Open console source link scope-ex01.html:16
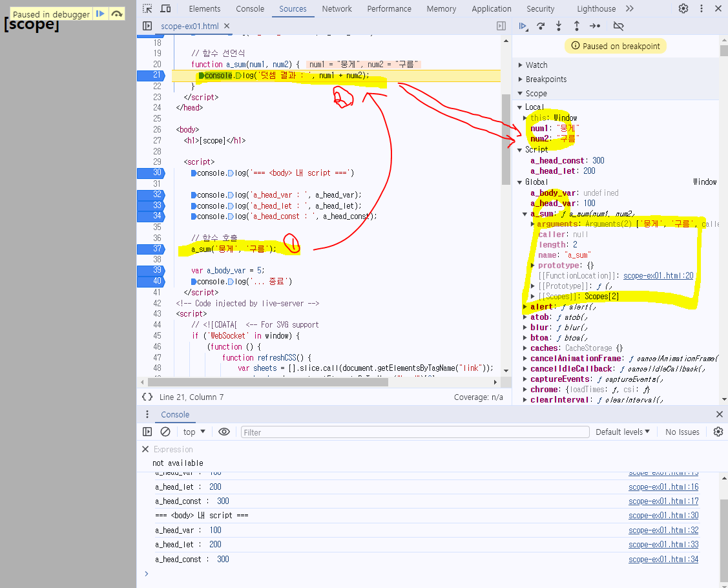The image size is (728, 588). tap(663, 487)
